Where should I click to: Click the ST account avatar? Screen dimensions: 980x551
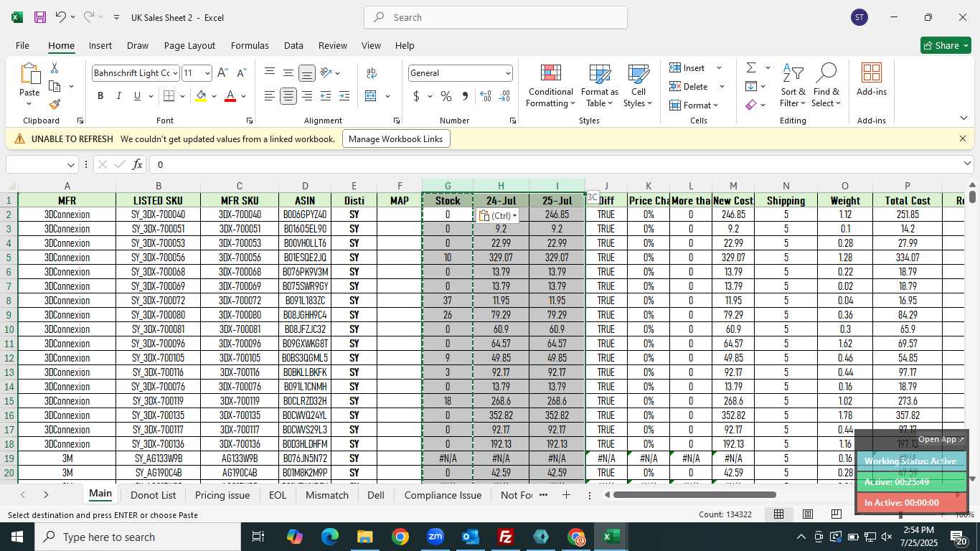pos(859,17)
